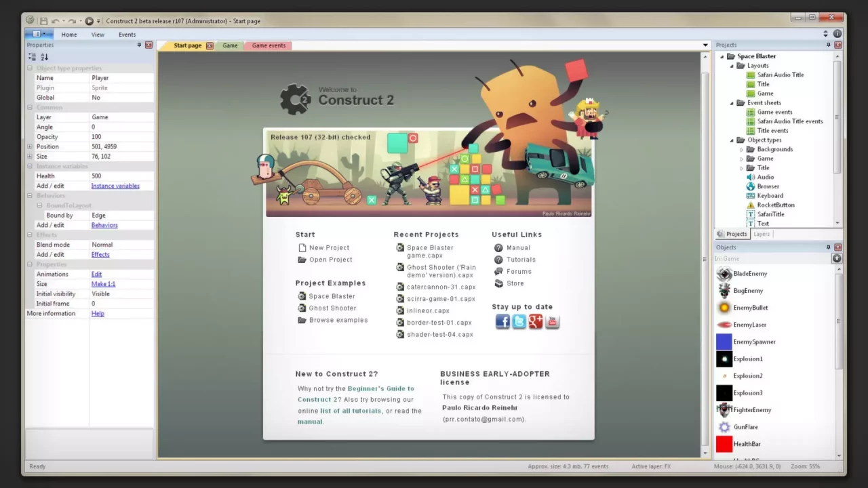Click the YouTube icon under Stay up to date
Image resolution: width=868 pixels, height=488 pixels.
coord(552,321)
